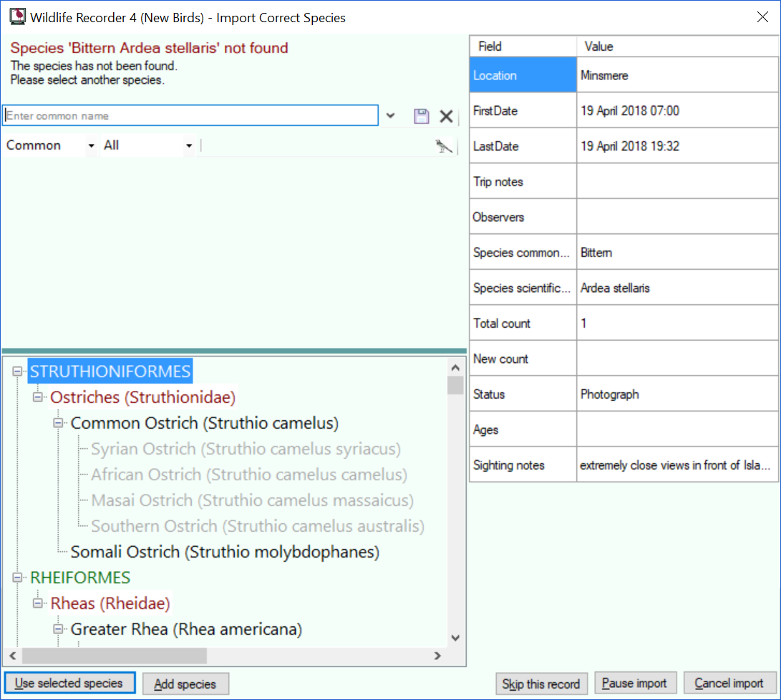Screen dimensions: 781x700
Task: Click the value 19 April 2018 19:32
Action: [677, 146]
